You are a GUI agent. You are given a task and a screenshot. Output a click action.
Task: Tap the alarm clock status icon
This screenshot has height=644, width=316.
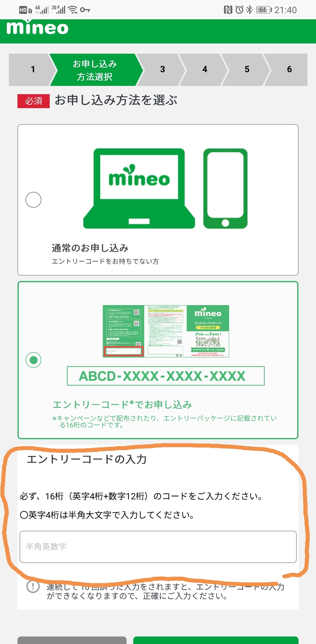click(x=239, y=10)
